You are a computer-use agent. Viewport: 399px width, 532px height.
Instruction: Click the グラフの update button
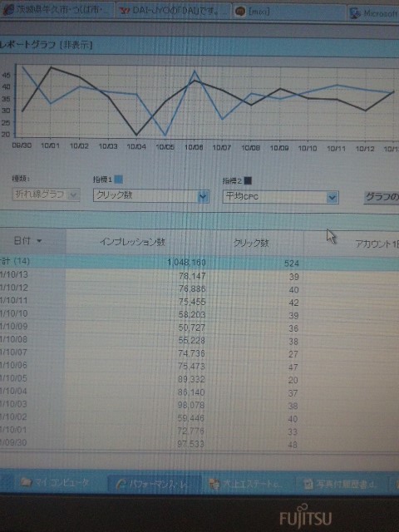[382, 197]
